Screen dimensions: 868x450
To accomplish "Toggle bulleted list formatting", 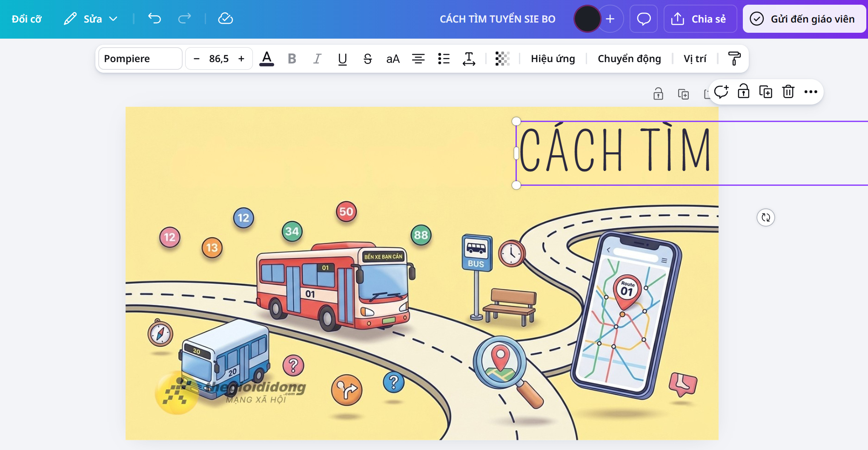I will point(444,59).
